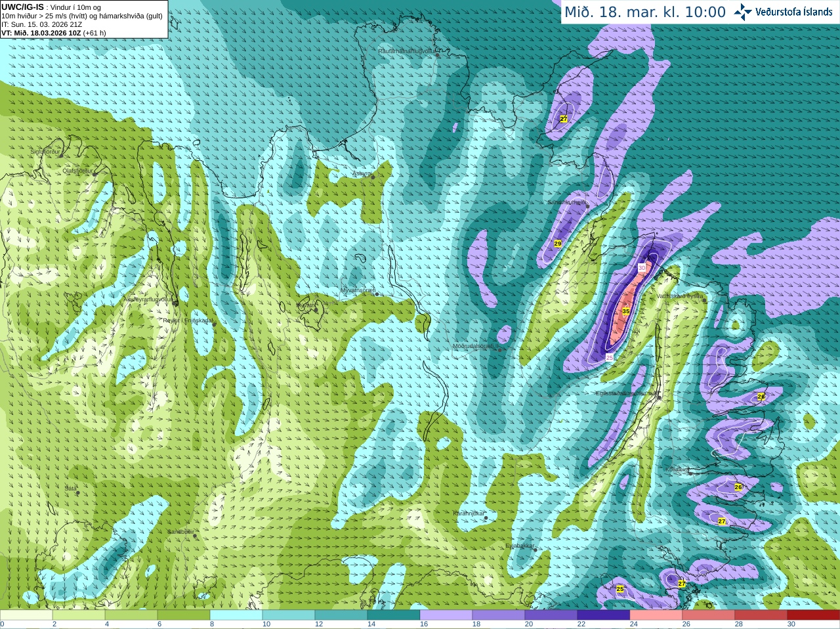Viewport: 840px width, 629px height.
Task: Click the yellow 25 gust marker
Action: pyautogui.click(x=620, y=589)
